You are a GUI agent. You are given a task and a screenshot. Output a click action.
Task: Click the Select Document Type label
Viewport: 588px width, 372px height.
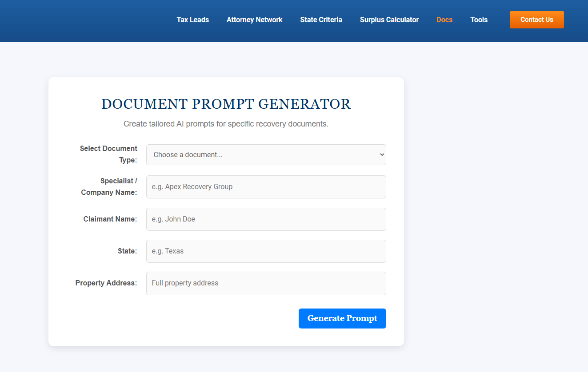point(108,154)
